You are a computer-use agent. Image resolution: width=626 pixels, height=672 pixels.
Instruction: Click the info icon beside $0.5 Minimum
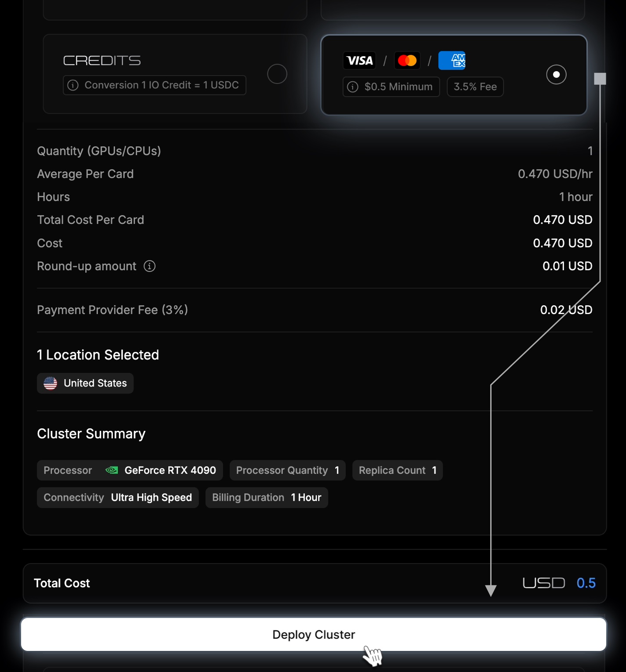(353, 87)
